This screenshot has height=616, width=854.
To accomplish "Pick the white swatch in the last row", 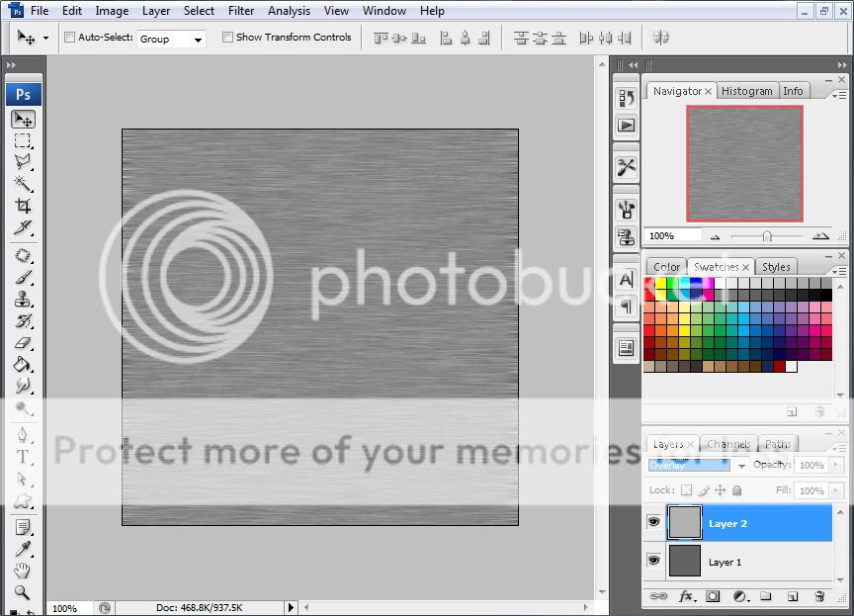I will 792,366.
